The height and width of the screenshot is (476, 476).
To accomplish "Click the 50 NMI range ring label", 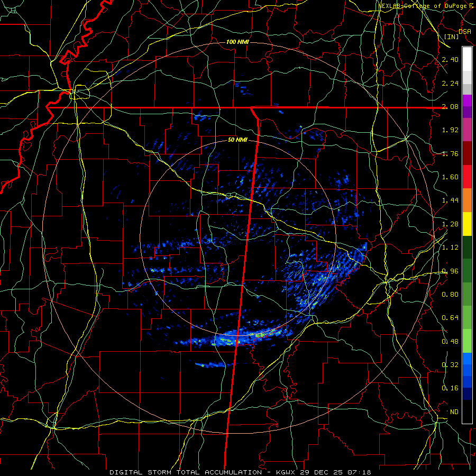I will coord(237,140).
